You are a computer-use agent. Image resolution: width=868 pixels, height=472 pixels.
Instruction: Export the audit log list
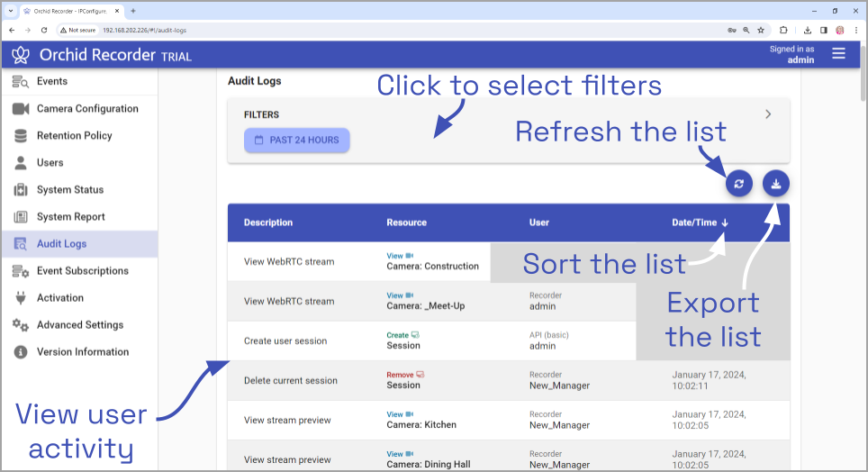click(x=775, y=184)
